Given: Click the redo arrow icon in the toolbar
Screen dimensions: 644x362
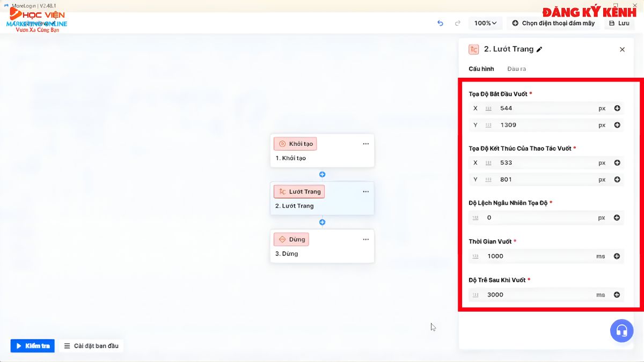Looking at the screenshot, I should pos(457,23).
